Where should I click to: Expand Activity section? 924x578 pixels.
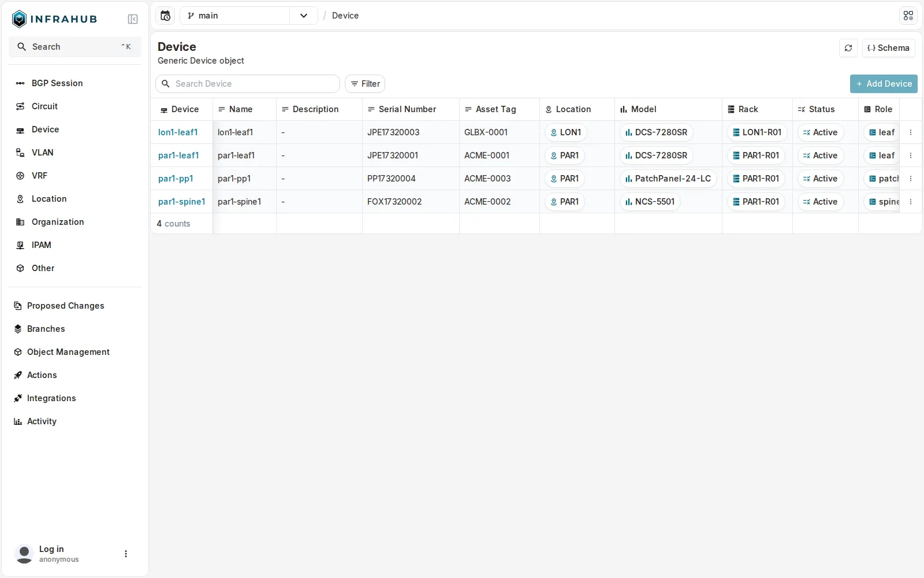tap(75, 421)
